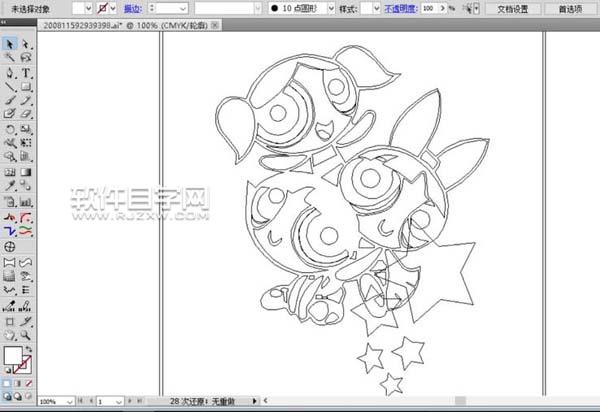Viewport: 600px width, 412px height.
Task: Activate the Paintbrush tool
Action: 10,100
